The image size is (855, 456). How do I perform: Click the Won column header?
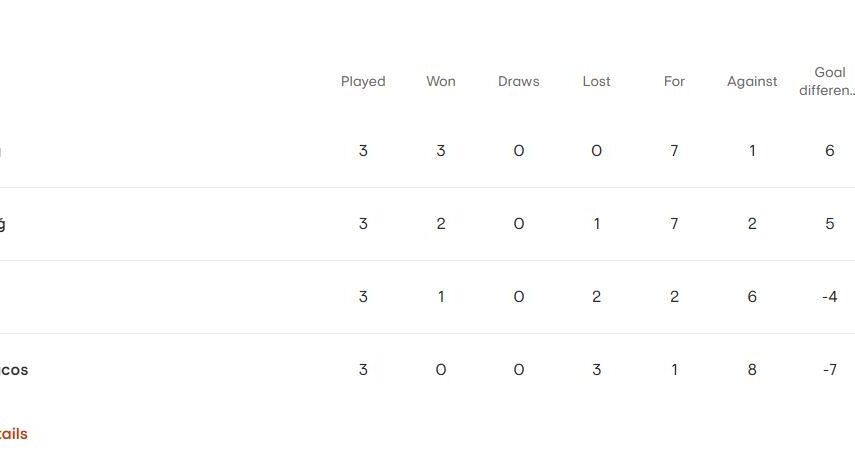[x=441, y=82]
